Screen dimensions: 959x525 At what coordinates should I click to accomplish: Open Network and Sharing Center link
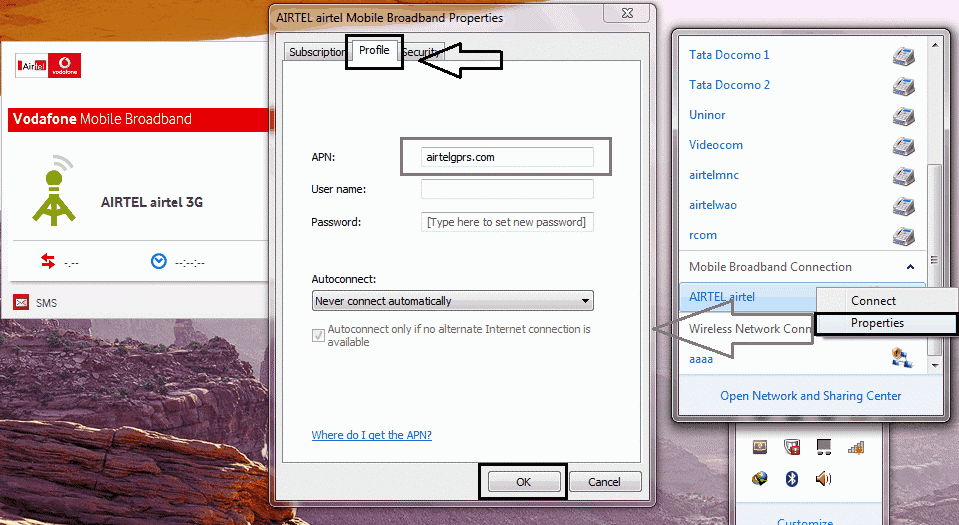810,396
